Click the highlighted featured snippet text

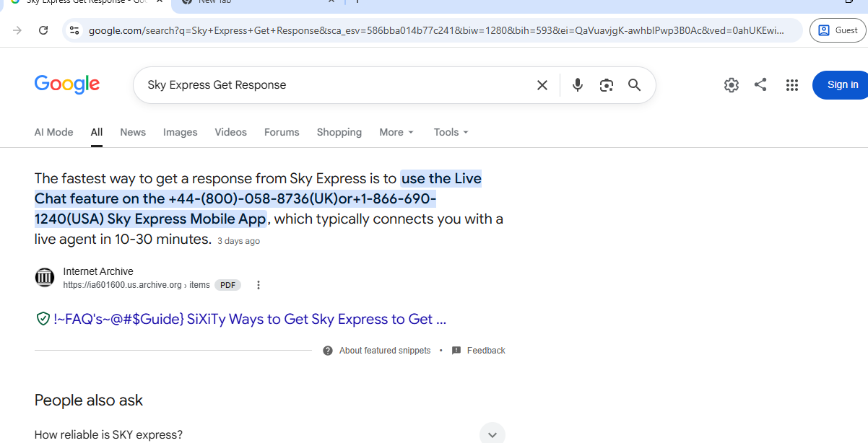258,198
